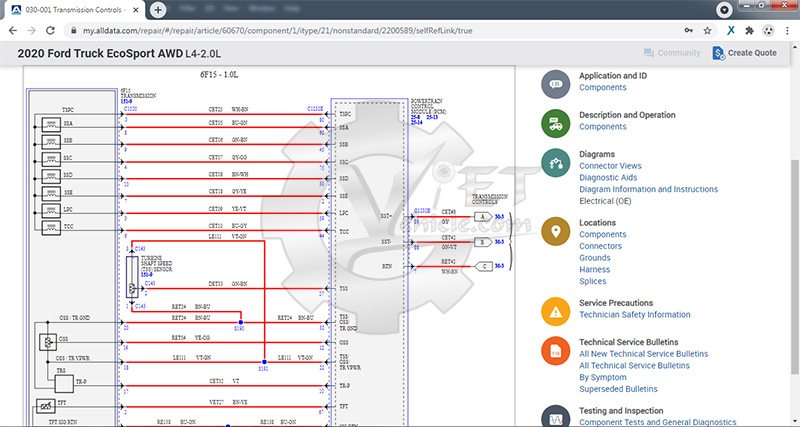Open Diagram Information and Instructions
The width and height of the screenshot is (800, 427).
(648, 189)
